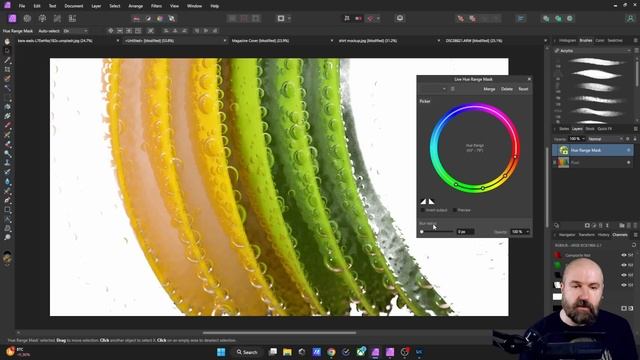640x360 pixels.
Task: Switch to the Liquify Persona
Action: 27,18
